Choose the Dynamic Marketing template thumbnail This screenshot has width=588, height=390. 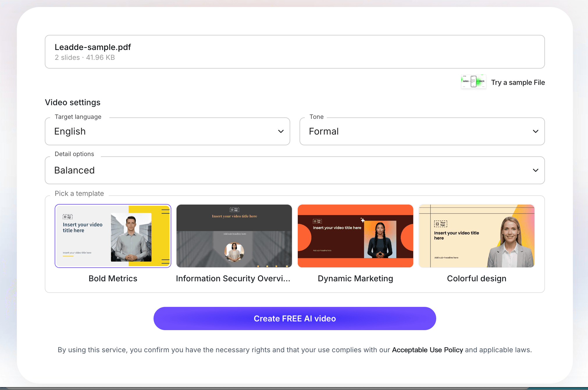point(355,236)
